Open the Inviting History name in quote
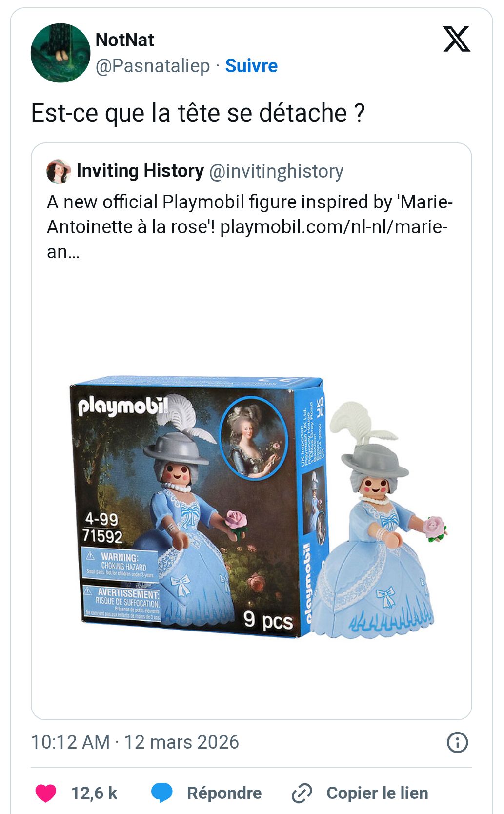The image size is (504, 814). [x=140, y=171]
